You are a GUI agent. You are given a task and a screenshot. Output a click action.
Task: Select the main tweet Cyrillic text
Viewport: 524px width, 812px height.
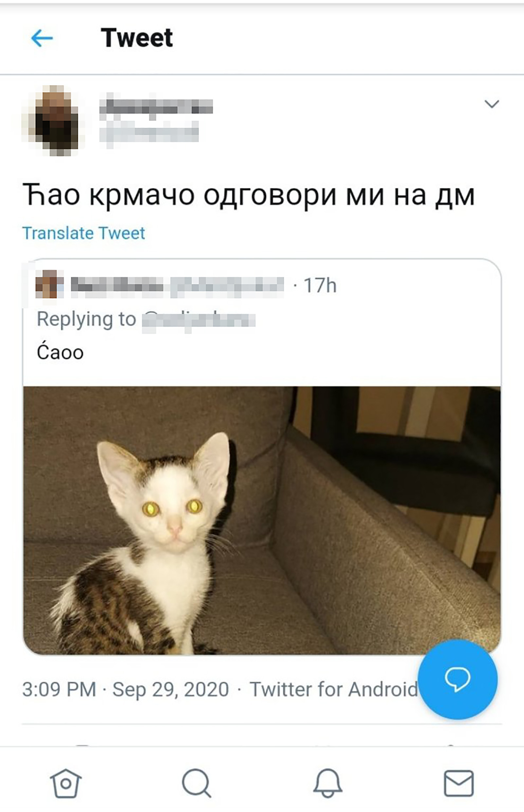248,196
